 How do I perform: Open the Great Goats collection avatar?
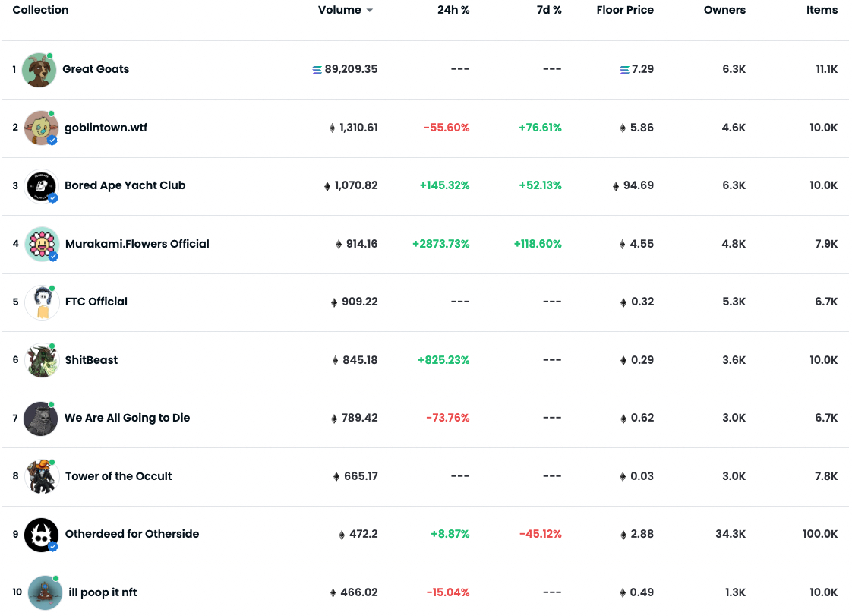39,70
